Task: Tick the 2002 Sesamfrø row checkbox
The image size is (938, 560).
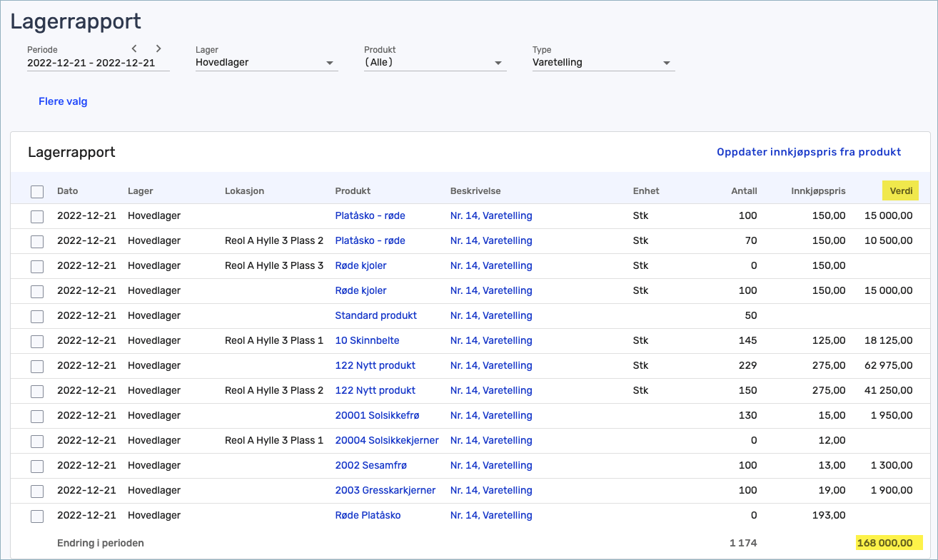Action: [x=37, y=466]
